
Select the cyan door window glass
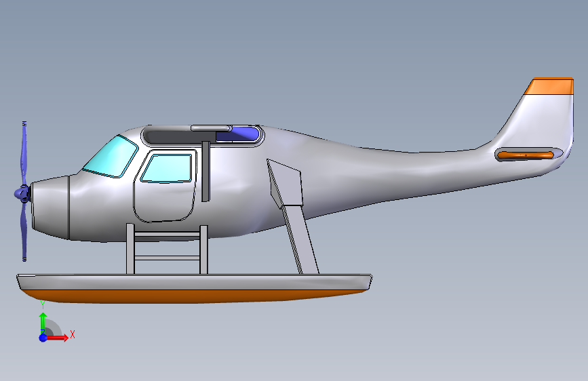click(168, 168)
